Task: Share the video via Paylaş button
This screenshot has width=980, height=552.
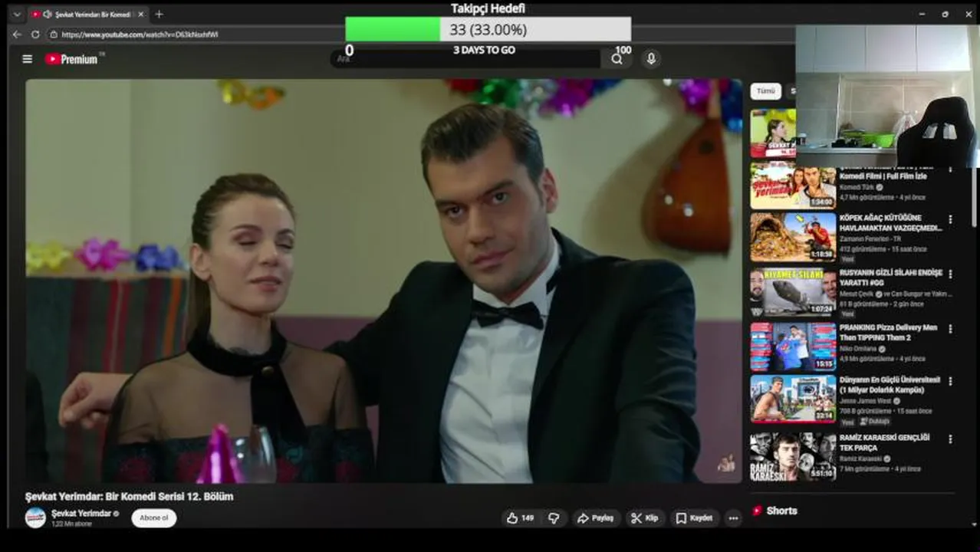Action: click(595, 518)
